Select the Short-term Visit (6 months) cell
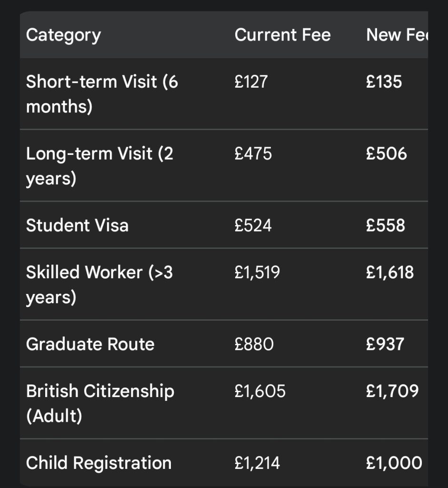Viewport: 448px width, 488px height. [102, 94]
